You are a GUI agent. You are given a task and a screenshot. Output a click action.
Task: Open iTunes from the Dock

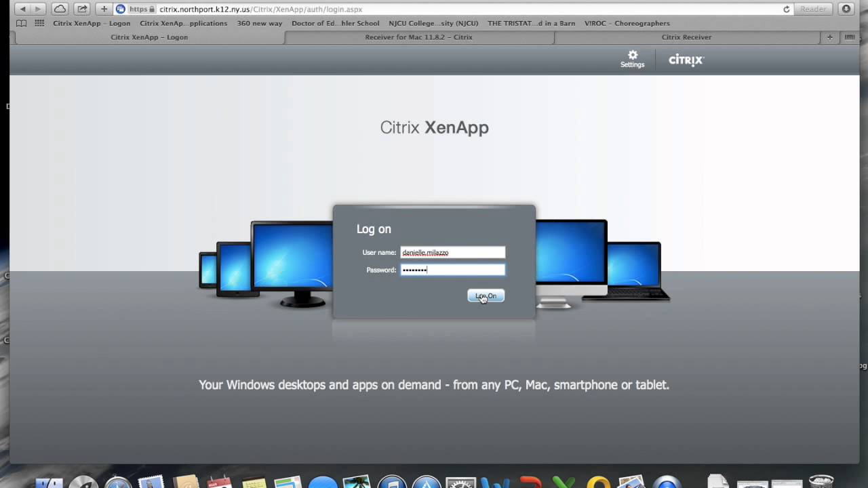[x=392, y=482]
